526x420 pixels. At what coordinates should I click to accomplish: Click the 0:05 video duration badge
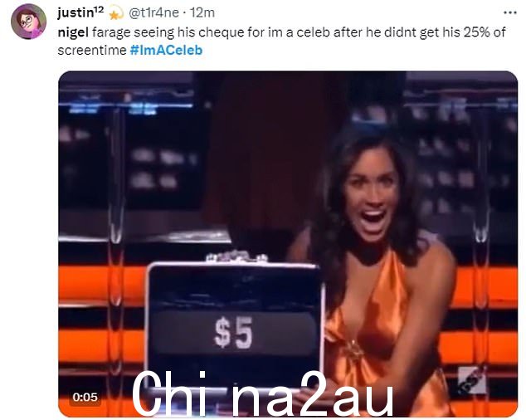coord(85,397)
